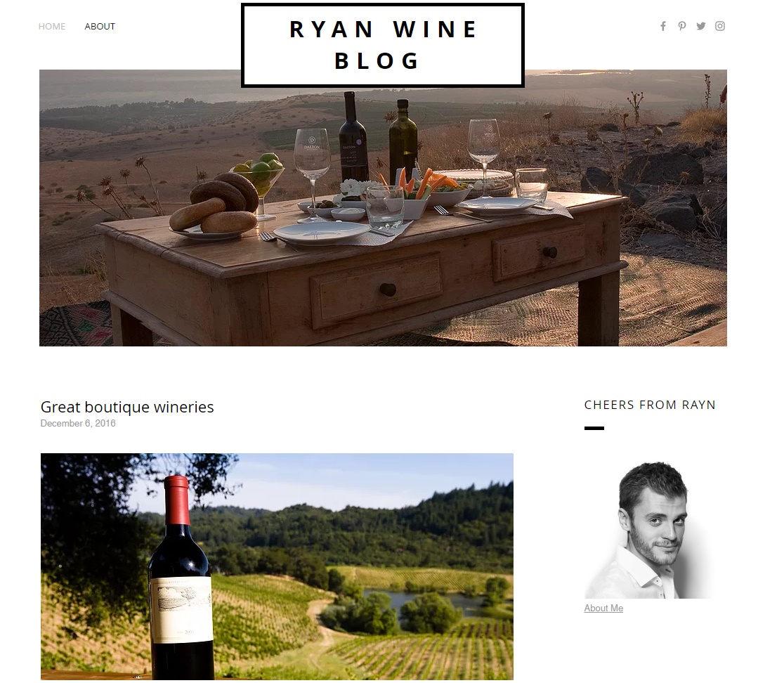Select the picnic table hero banner image

(383, 208)
